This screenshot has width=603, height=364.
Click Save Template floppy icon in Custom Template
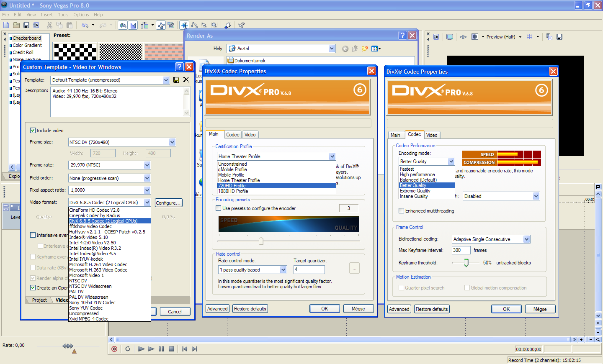[176, 80]
